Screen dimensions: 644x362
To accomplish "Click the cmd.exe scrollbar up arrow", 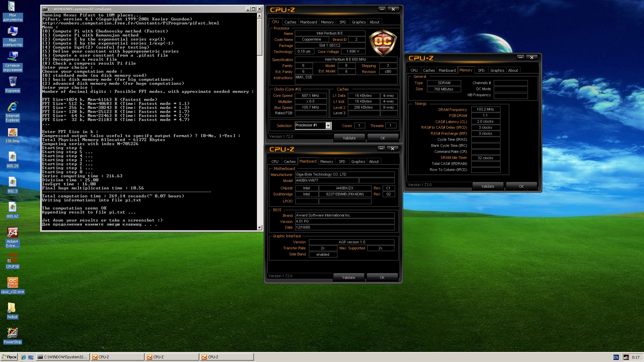I will [x=259, y=15].
